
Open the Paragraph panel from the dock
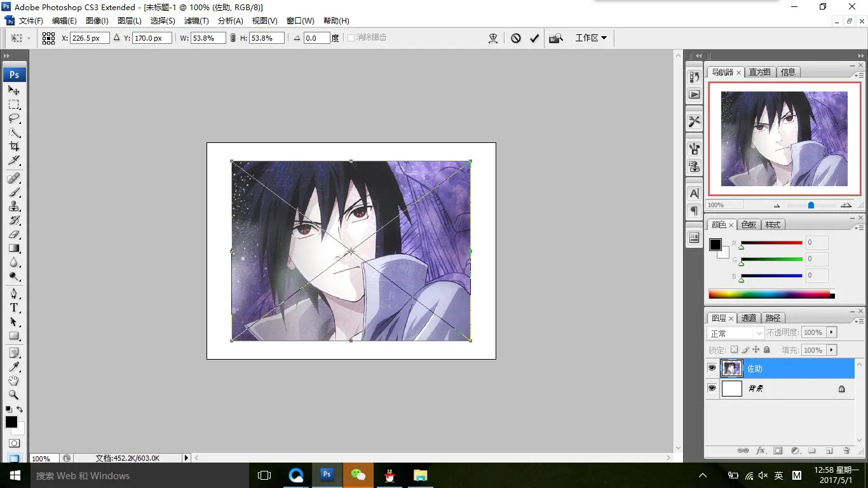(x=695, y=210)
